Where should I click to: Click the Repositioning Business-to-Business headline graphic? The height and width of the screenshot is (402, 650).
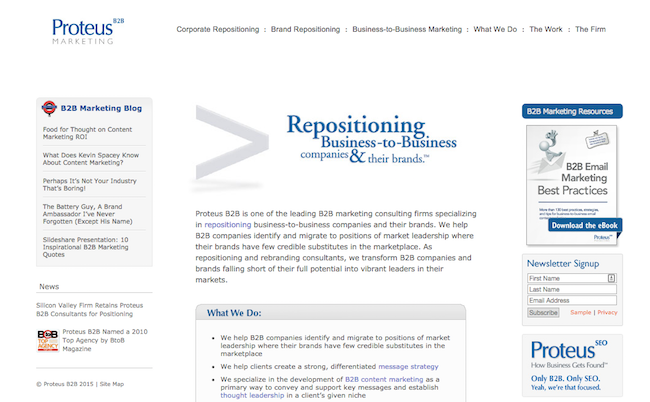[x=371, y=140]
